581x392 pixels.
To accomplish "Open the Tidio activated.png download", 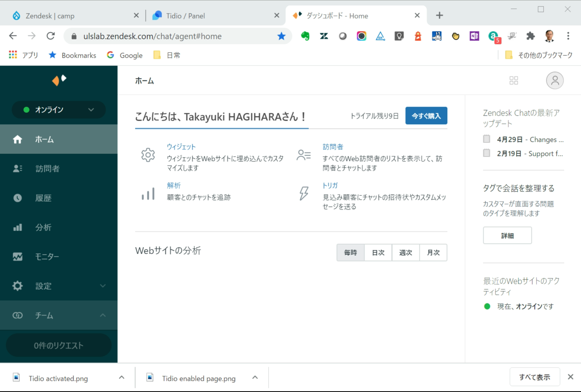I will click(58, 378).
